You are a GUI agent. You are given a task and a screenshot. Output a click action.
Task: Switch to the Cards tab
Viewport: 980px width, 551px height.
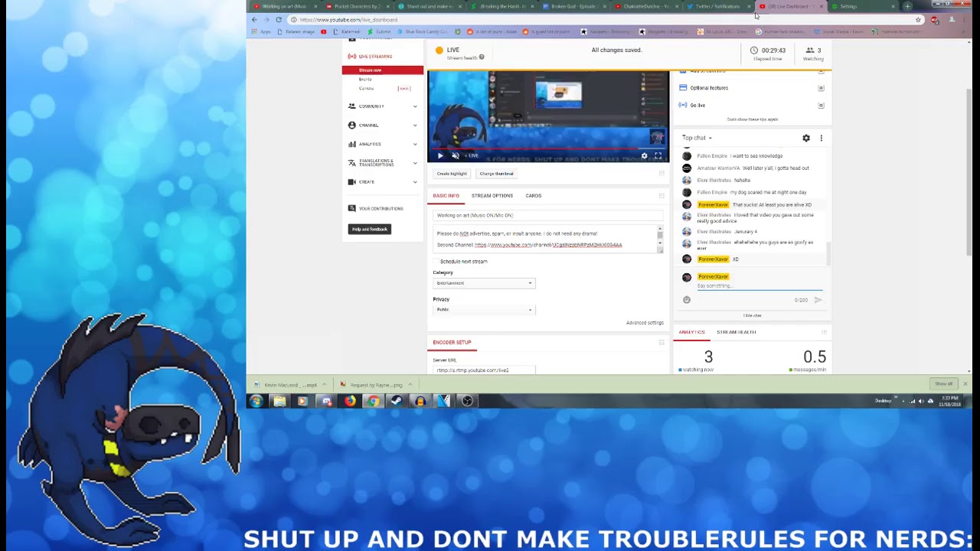534,196
